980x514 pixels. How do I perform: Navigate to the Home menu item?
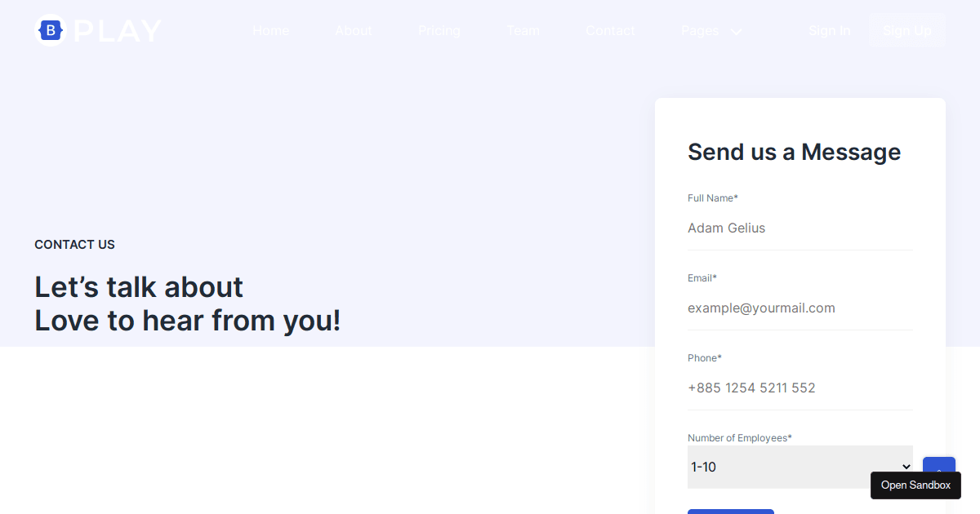point(270,31)
